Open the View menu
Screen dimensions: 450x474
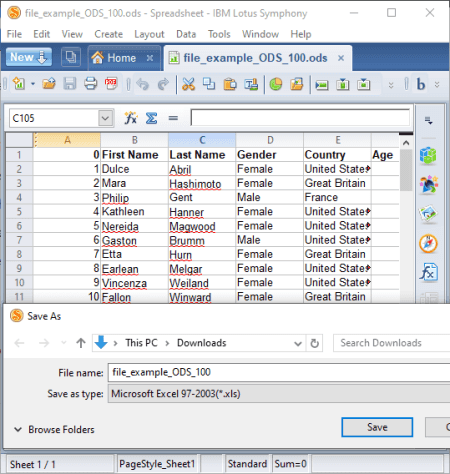(72, 34)
